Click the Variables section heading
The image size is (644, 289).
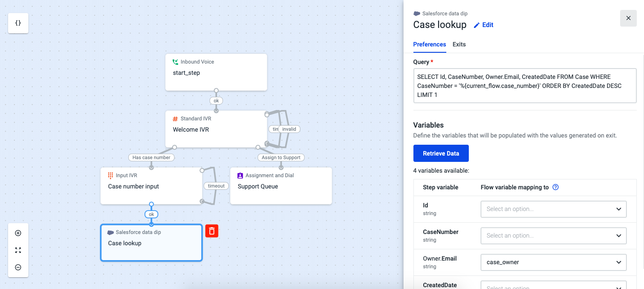428,125
